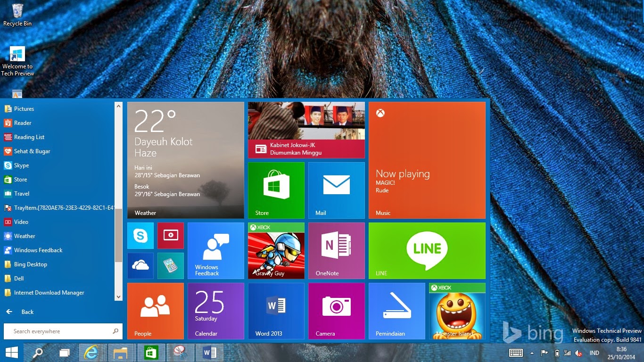644x362 pixels.
Task: Expand the hidden icons tray chevron
Action: [x=531, y=353]
